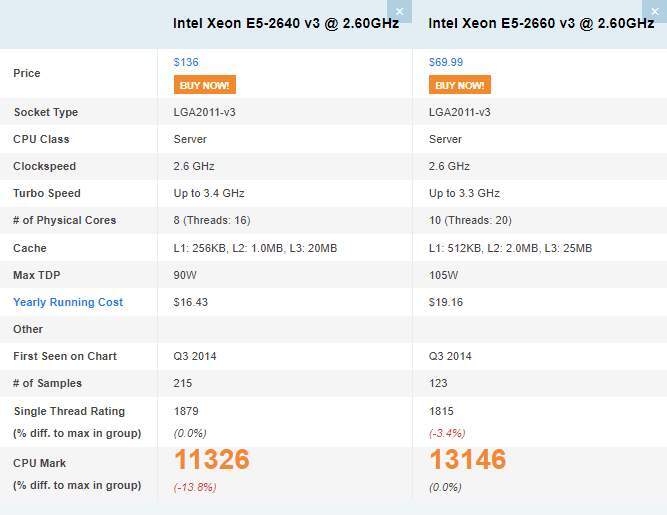The height and width of the screenshot is (515, 667).
Task: Click the yearly cost value $16.43
Action: tap(191, 302)
